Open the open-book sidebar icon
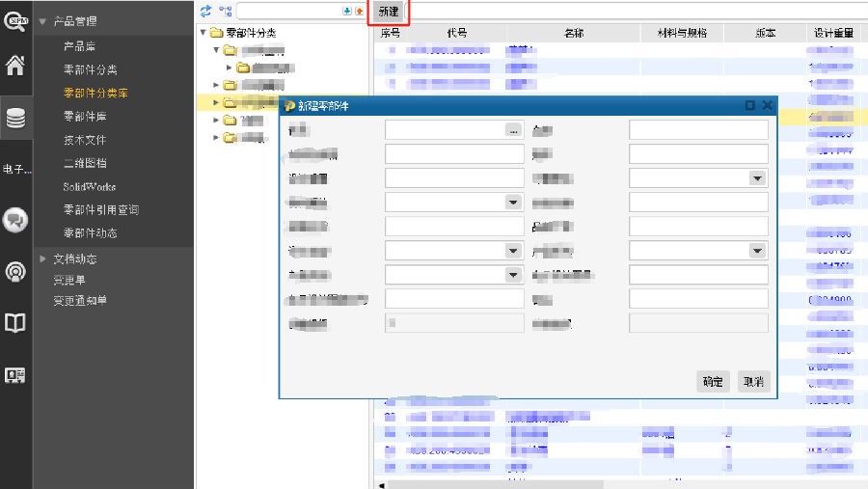The width and height of the screenshot is (868, 489). point(15,324)
